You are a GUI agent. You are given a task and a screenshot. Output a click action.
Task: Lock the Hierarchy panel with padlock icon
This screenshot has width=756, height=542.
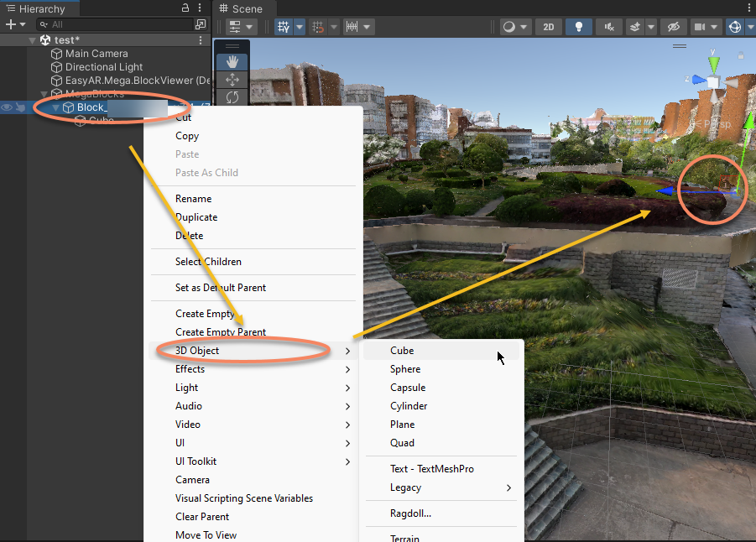[x=185, y=8]
